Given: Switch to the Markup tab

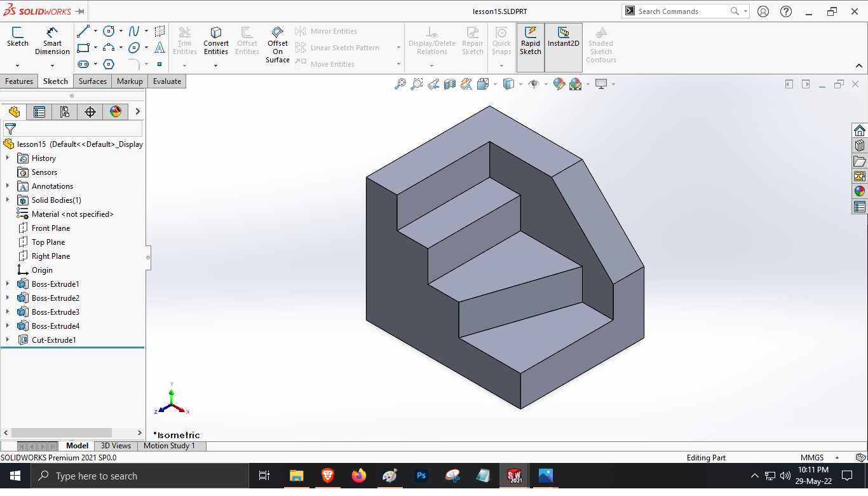Looking at the screenshot, I should [x=130, y=81].
